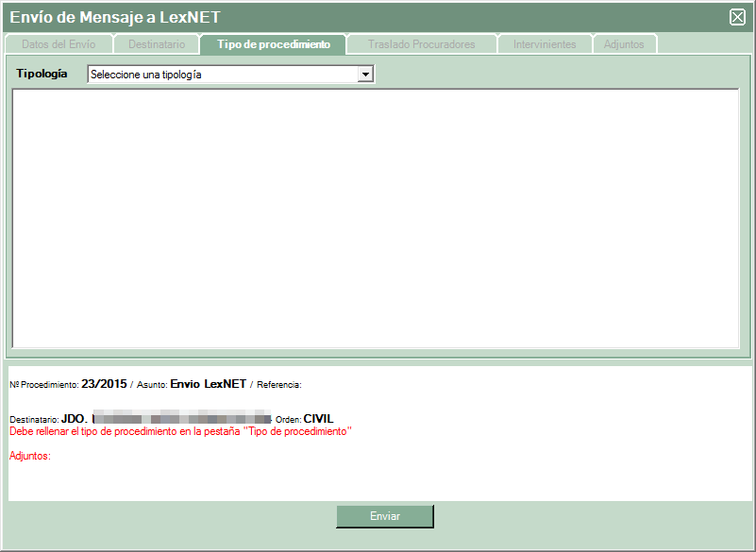Expand the Tipología dropdown arrow
The width and height of the screenshot is (756, 552).
tap(366, 75)
